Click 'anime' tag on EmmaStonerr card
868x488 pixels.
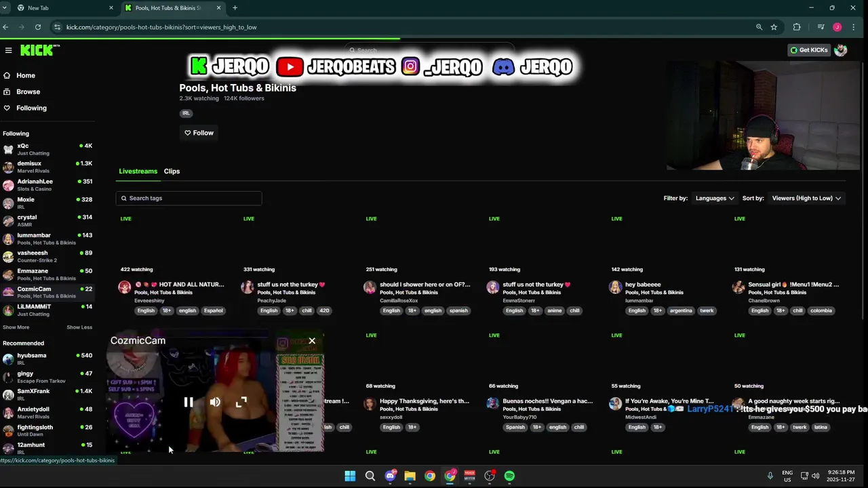point(554,310)
